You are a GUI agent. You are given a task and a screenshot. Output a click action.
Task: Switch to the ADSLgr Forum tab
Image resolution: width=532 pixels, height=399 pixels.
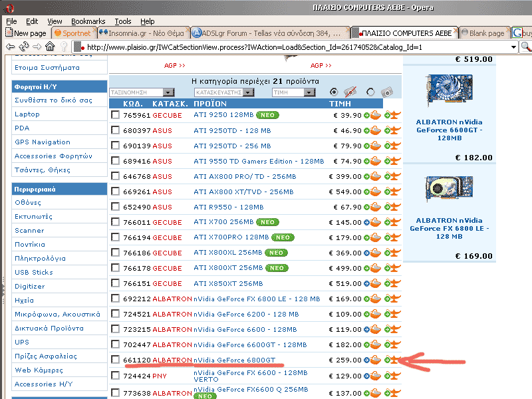(x=270, y=33)
